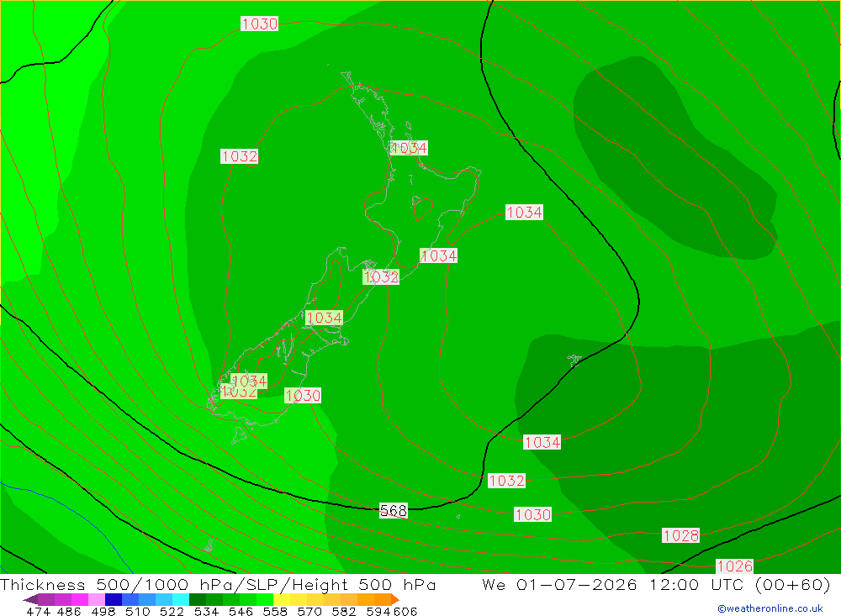The height and width of the screenshot is (616, 841).
Task: Click the 1034 label above the 1032 near 568
Action: point(542,442)
